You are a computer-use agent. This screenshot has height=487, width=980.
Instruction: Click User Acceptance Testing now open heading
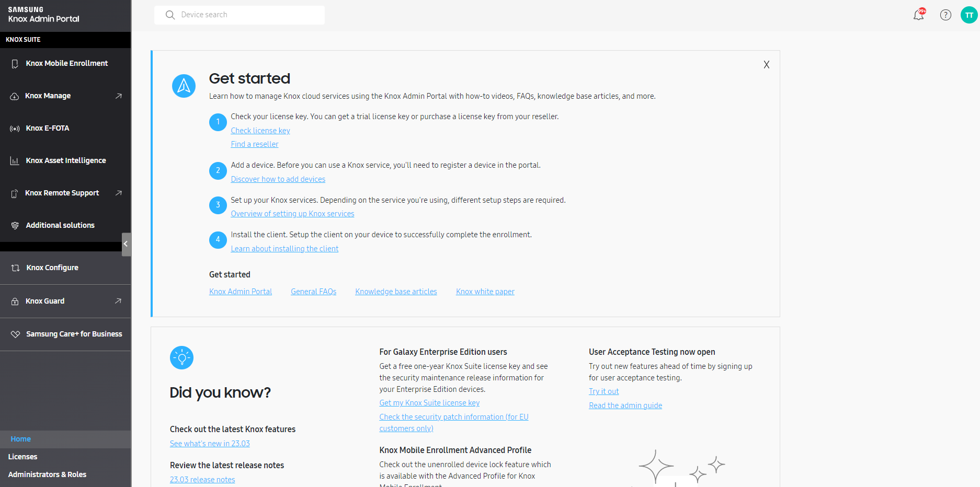pyautogui.click(x=652, y=352)
